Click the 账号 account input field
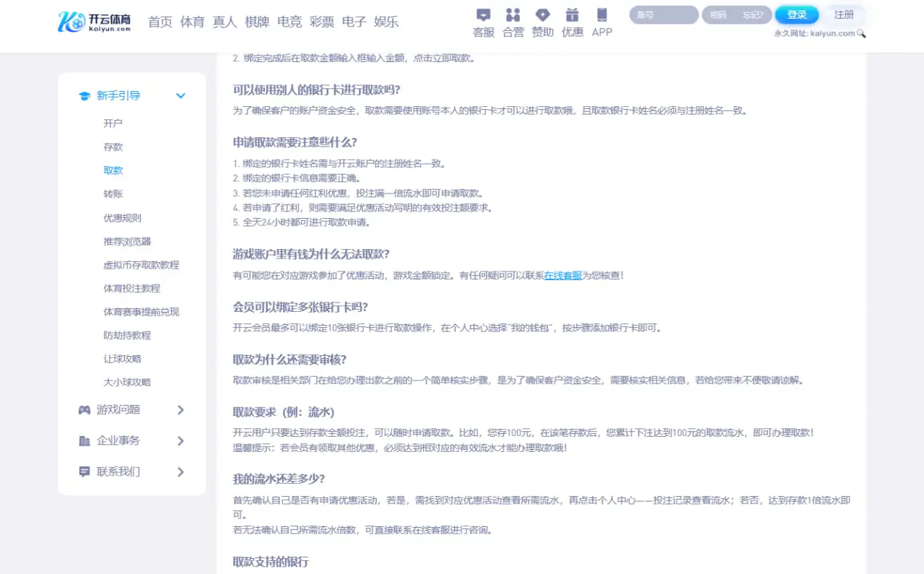The width and height of the screenshot is (924, 574). pyautogui.click(x=662, y=14)
